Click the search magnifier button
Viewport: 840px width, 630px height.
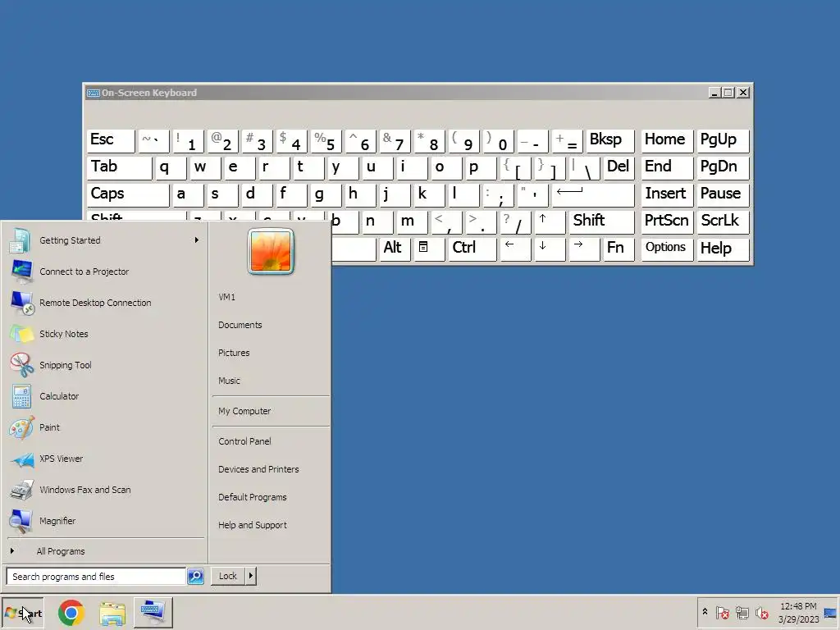(195, 577)
